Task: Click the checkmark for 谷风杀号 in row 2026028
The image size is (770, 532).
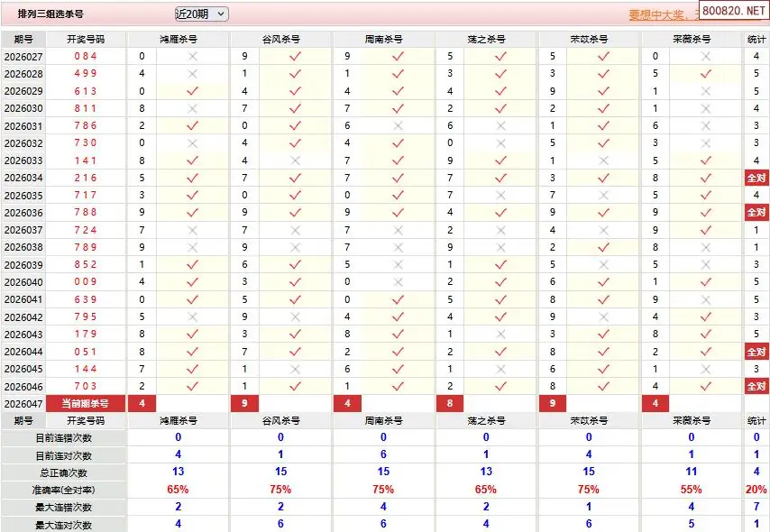Action: [x=294, y=73]
